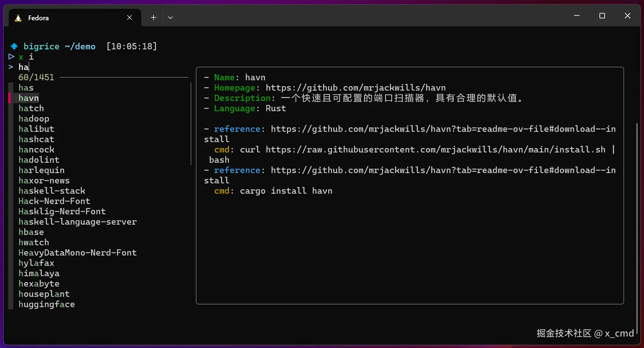
Task: Open the tab profile dropdown
Action: pos(170,17)
